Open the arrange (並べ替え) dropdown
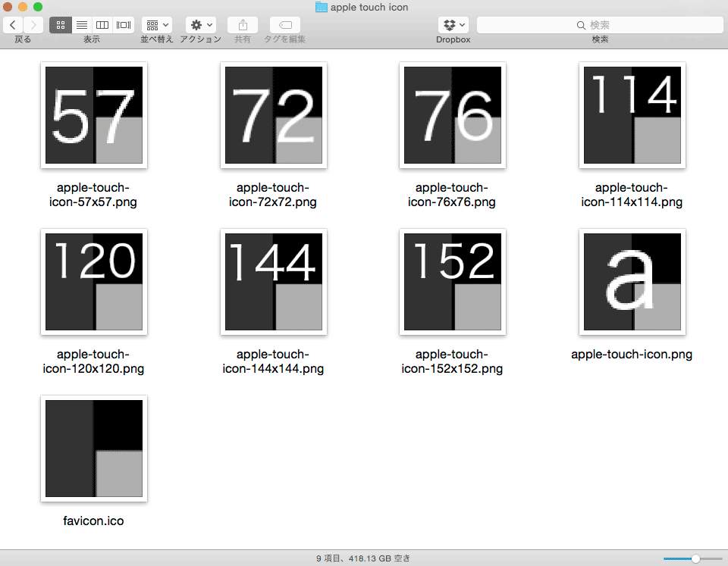The image size is (728, 566). pos(157,25)
